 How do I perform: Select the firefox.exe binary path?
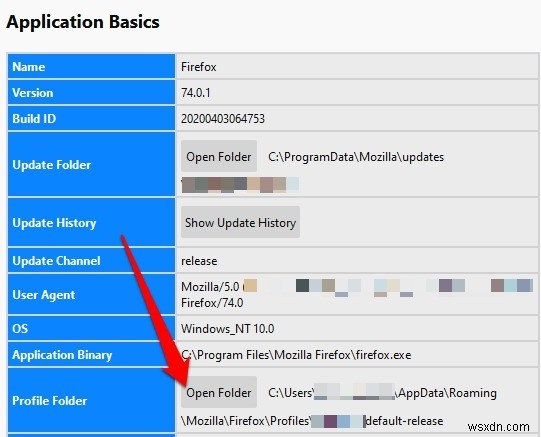point(296,355)
